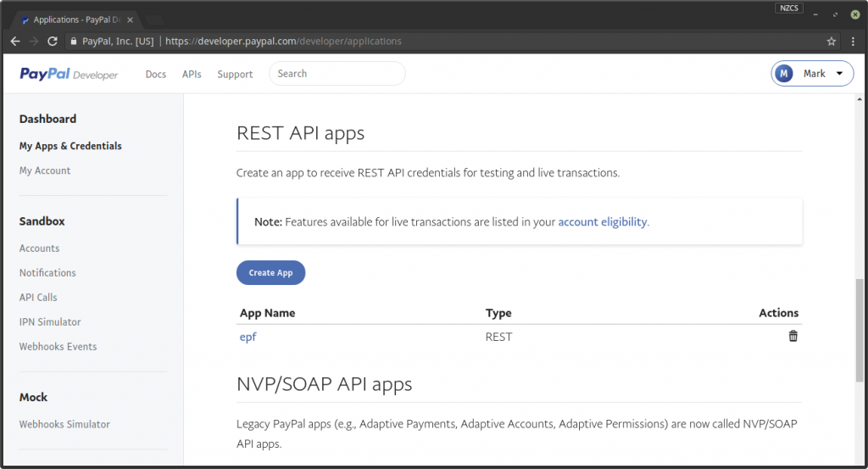Open My Apps & Credentials in sidebar
868x469 pixels.
[70, 146]
